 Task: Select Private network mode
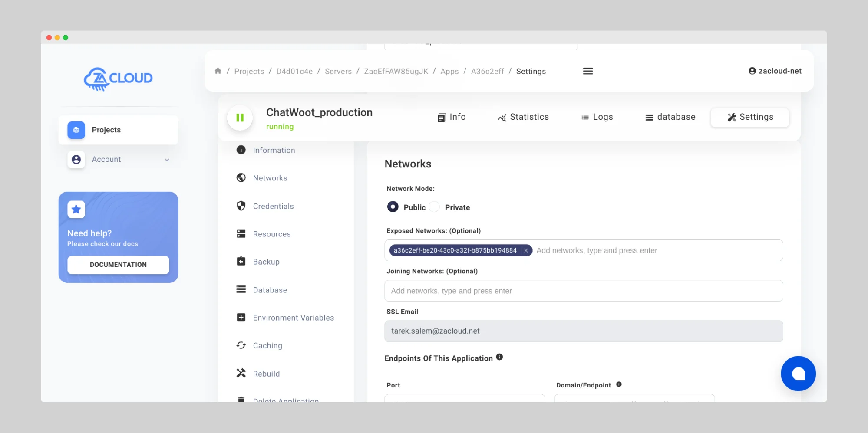434,207
